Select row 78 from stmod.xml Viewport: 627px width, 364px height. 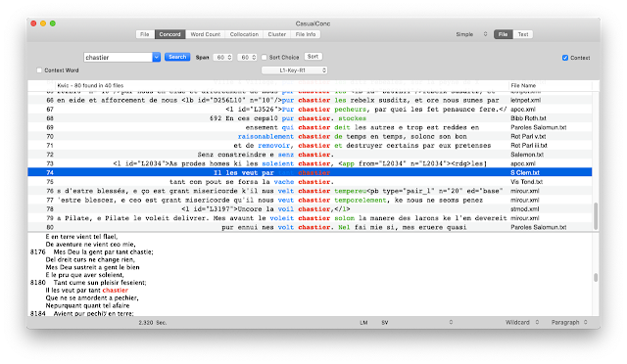pos(310,209)
